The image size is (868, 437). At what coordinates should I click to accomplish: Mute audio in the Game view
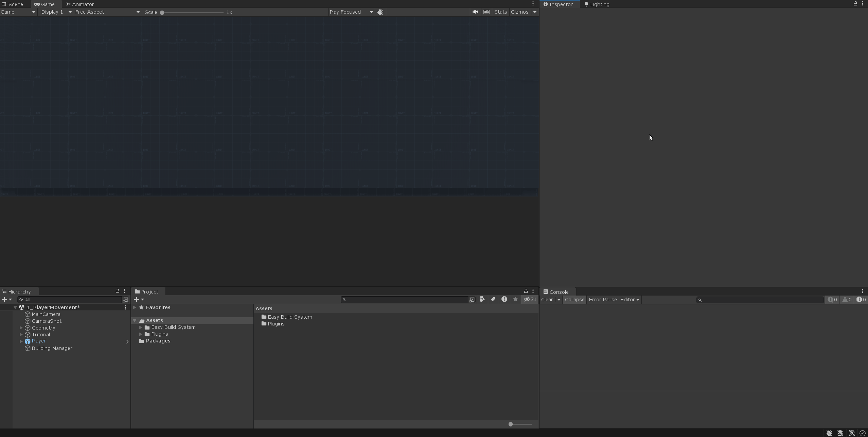[475, 12]
